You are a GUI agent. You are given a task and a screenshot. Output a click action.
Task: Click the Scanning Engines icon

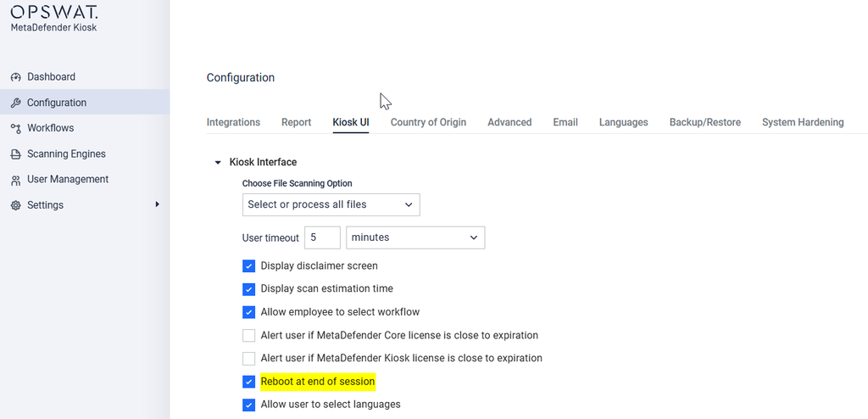pyautogui.click(x=16, y=154)
